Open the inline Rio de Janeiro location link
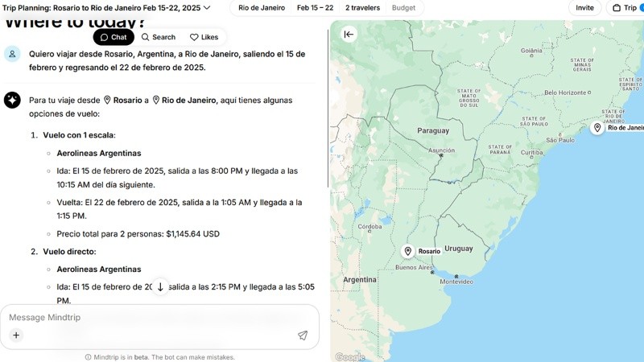 188,101
